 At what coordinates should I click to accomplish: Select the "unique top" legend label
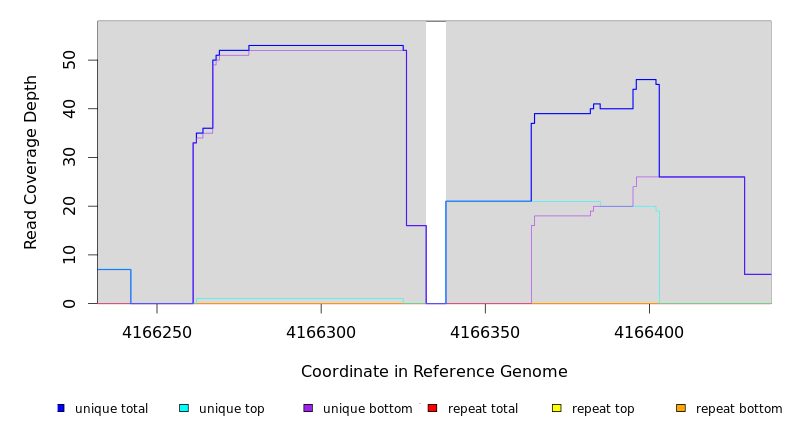[231, 409]
